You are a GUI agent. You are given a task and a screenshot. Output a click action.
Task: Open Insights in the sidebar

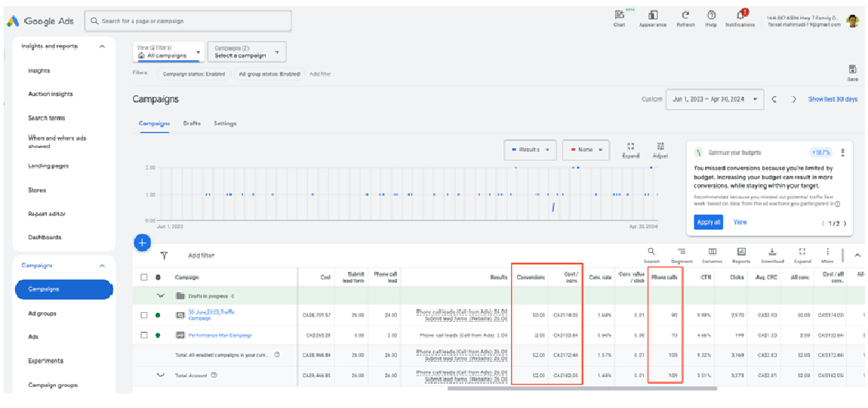click(x=39, y=70)
